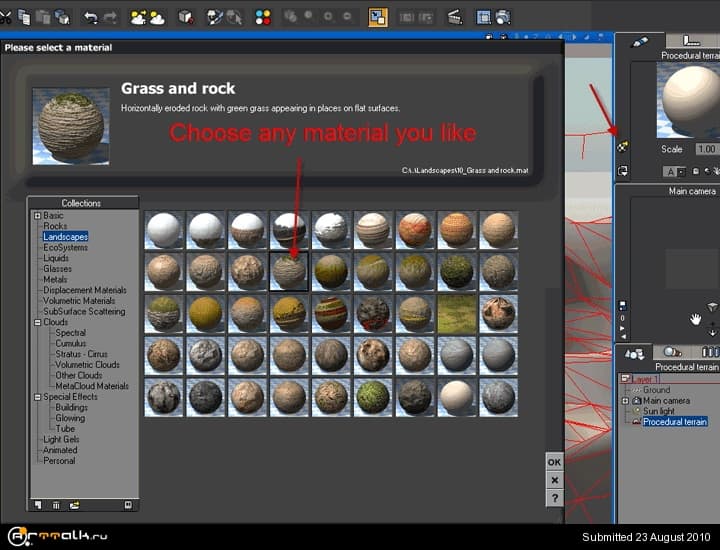
Task: Select the Rocks collection
Action: point(55,226)
